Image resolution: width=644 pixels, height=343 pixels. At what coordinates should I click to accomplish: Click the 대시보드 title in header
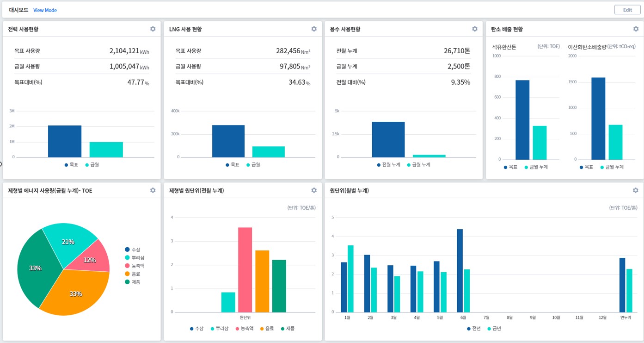click(19, 10)
